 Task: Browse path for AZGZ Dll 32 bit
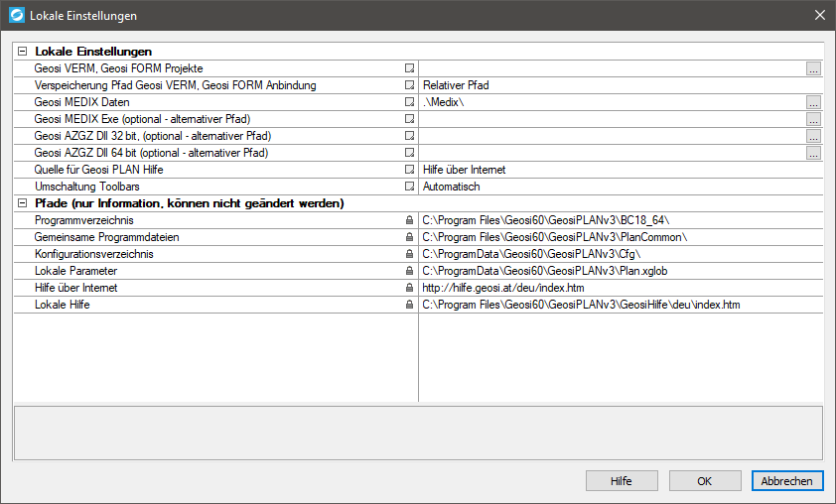813,136
